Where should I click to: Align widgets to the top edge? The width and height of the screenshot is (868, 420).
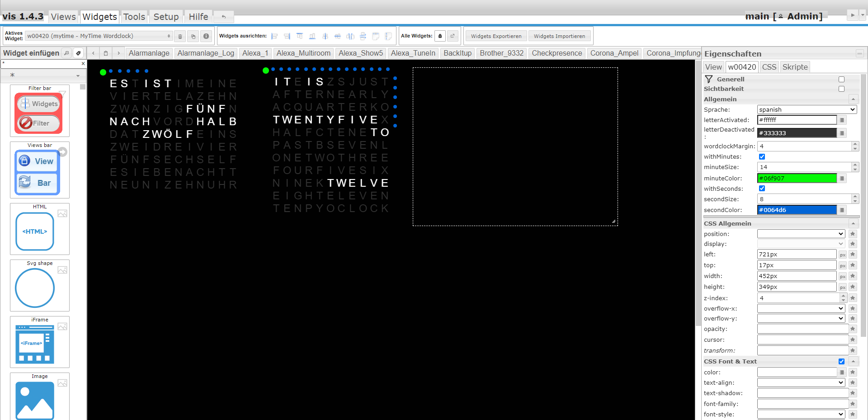point(300,36)
